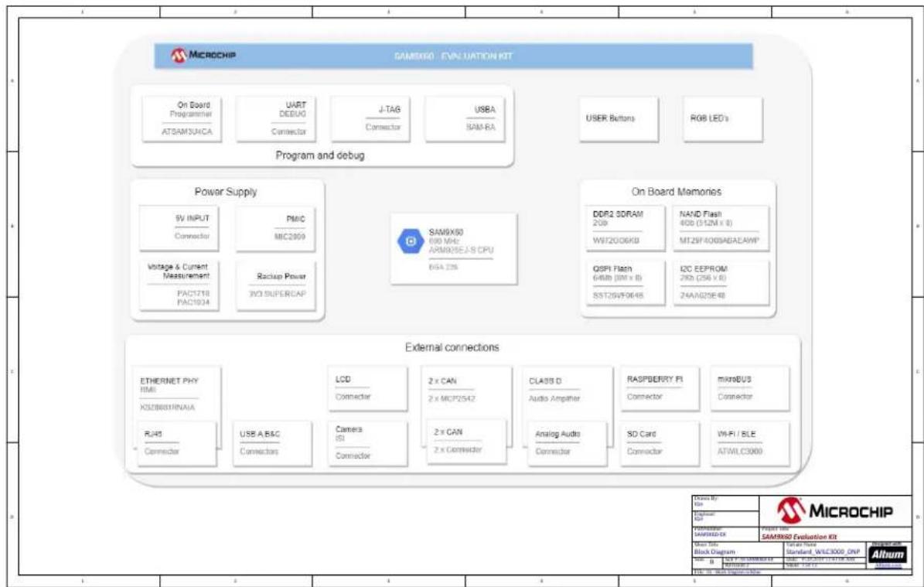The height and width of the screenshot is (587, 924).
Task: Click the blue hexagon CPU icon
Action: coord(410,241)
